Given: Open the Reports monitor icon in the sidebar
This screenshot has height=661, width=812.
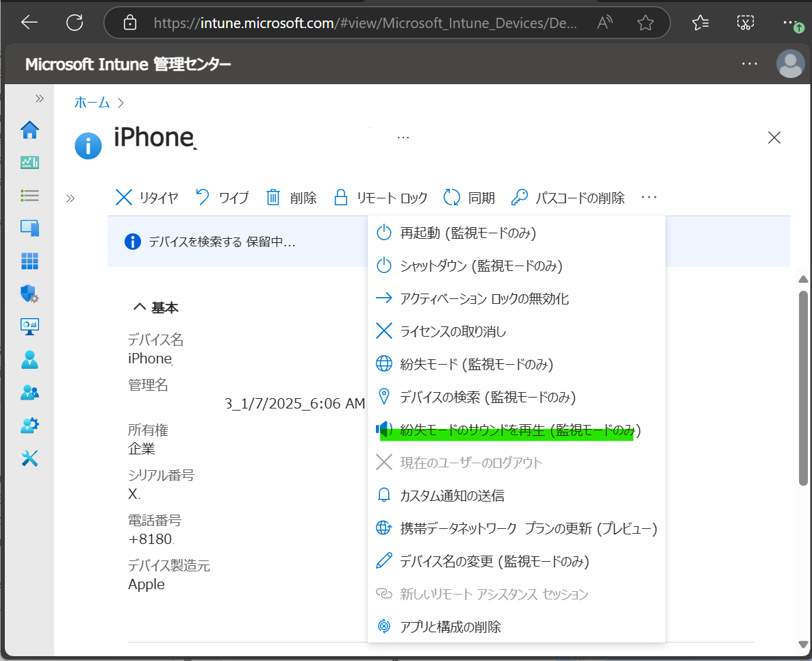Looking at the screenshot, I should coord(29,326).
